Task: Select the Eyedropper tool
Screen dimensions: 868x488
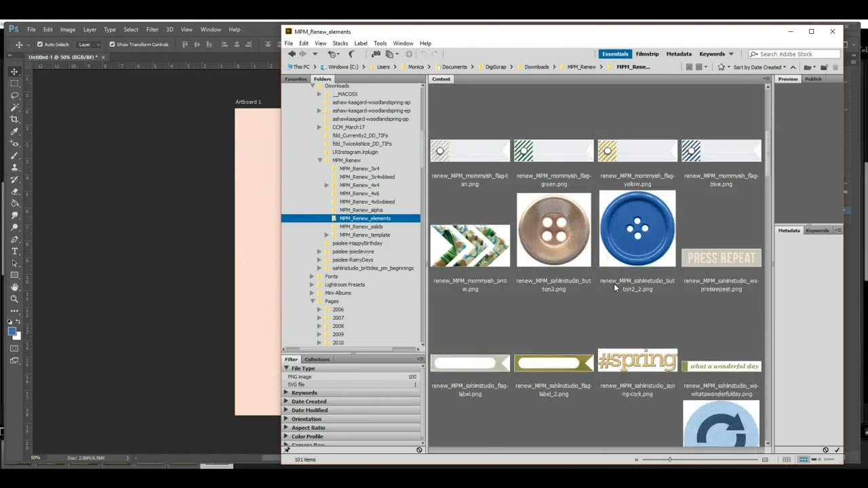Action: [14, 131]
